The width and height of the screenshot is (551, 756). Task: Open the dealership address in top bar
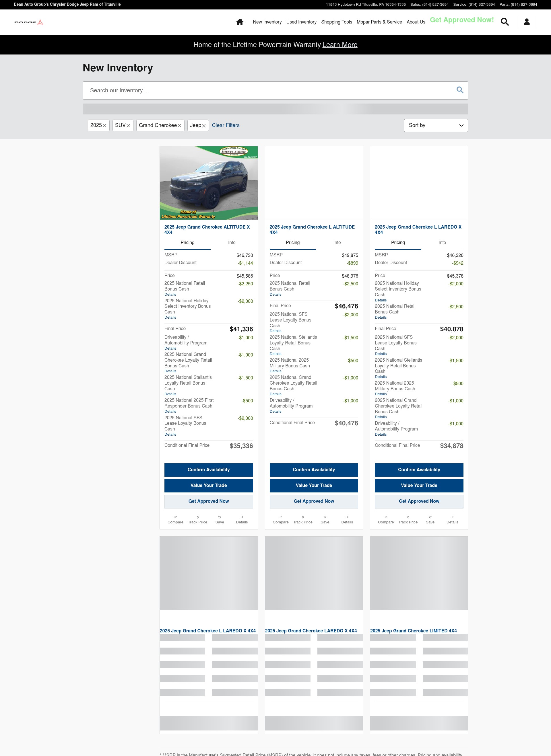366,5
